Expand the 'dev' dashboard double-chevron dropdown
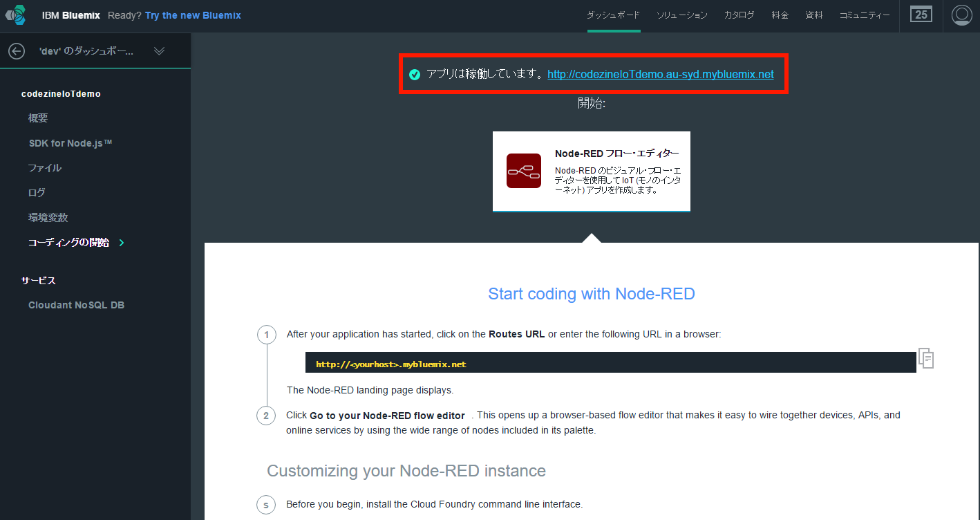This screenshot has width=980, height=520. point(159,51)
